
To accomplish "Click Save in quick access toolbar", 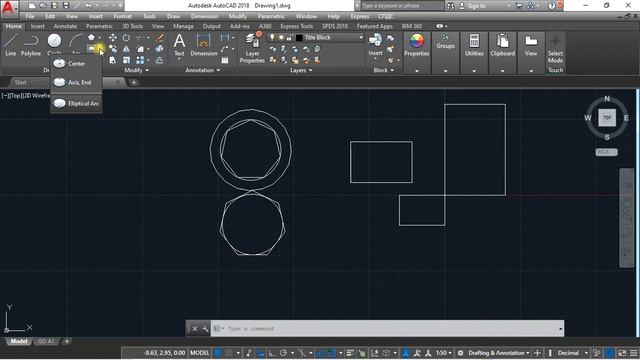I will [54, 6].
